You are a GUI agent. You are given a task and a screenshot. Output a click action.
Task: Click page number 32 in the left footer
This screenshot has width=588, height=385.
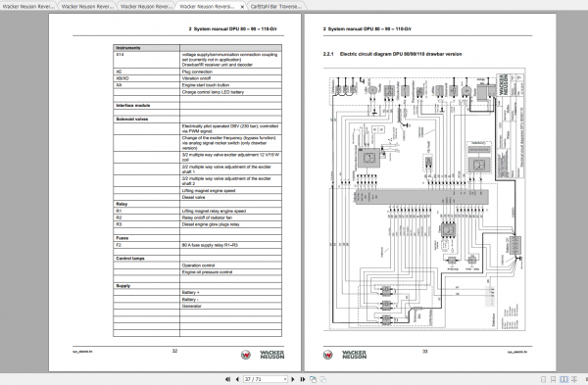(174, 351)
